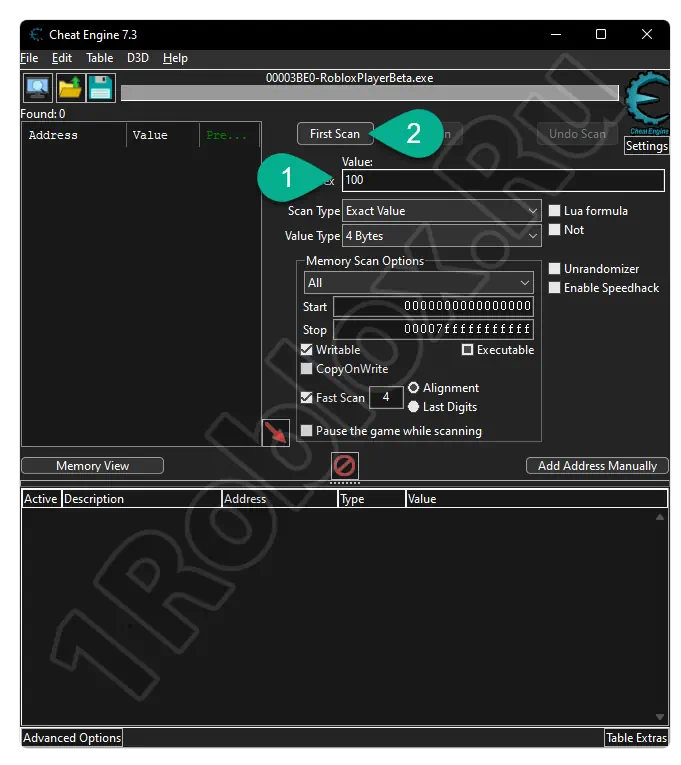The image size is (681, 765).
Task: Click the Type column header
Action: [372, 499]
